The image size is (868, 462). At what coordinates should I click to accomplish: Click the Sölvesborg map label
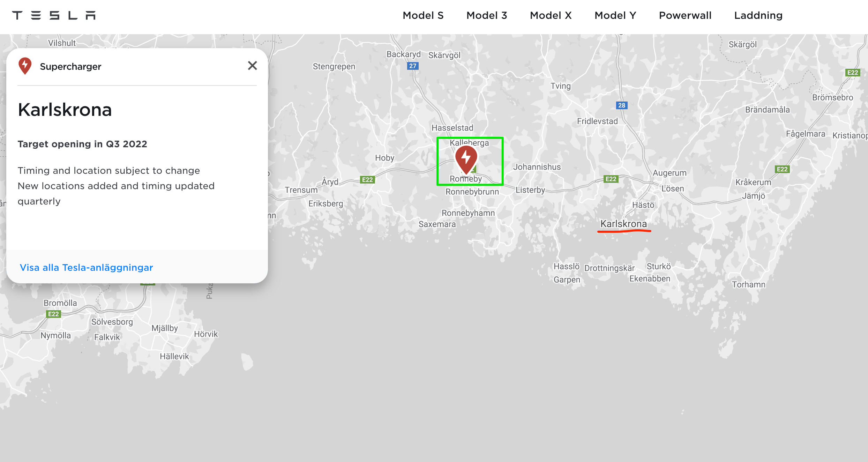(x=112, y=322)
